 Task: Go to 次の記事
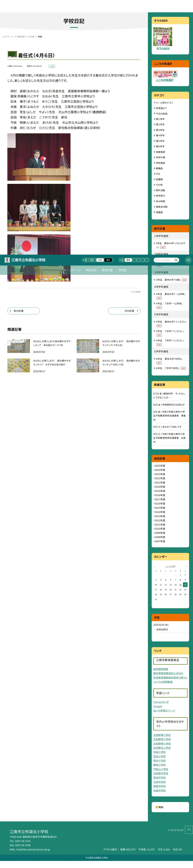coord(124,311)
